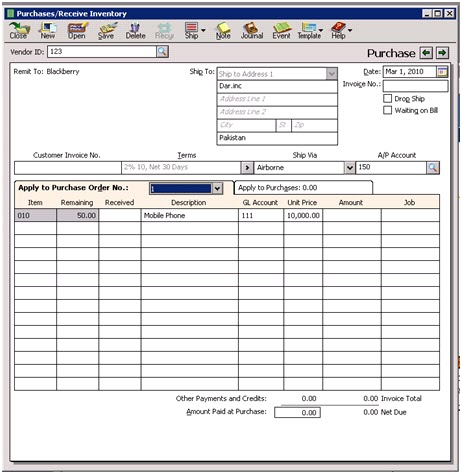Viewport: 462px width, 474px height.
Task: Click the item cell 010
Action: (x=35, y=215)
